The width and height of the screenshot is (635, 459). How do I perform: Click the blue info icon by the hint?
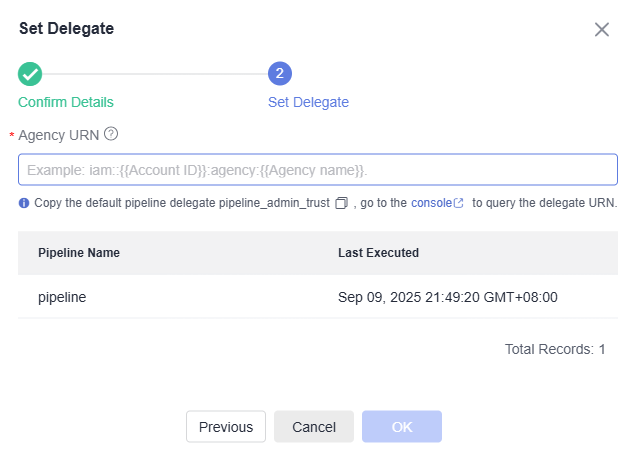23,203
